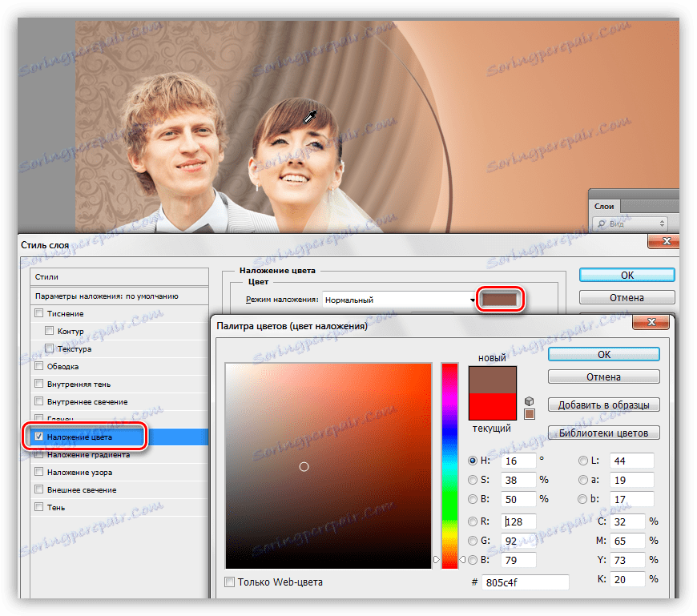The width and height of the screenshot is (697, 616).
Task: Tick the Только Web-цвета checkbox
Action: coord(229,582)
